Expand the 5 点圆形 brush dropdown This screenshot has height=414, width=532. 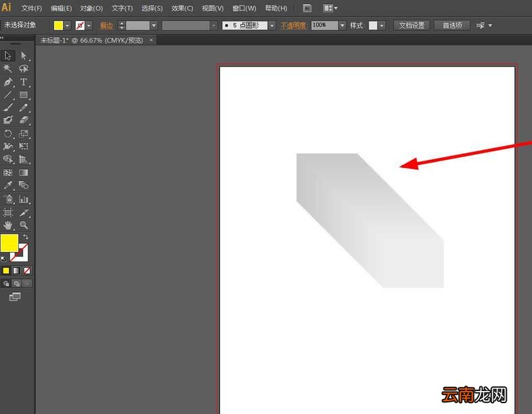pyautogui.click(x=272, y=26)
